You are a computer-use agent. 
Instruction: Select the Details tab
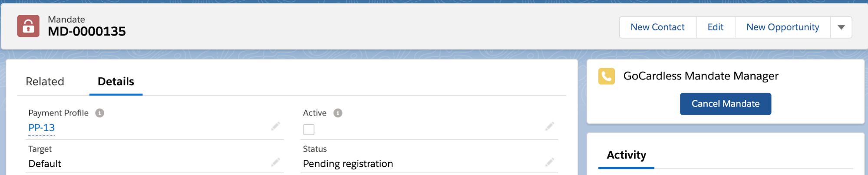(x=116, y=82)
